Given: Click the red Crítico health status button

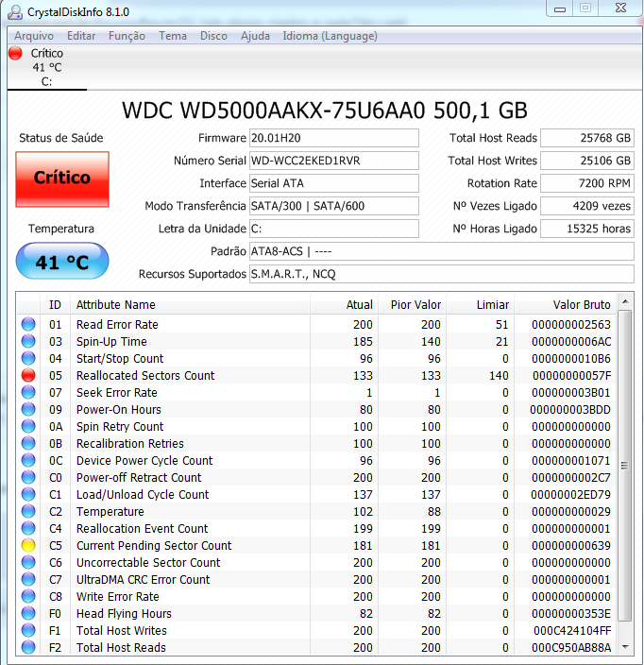Looking at the screenshot, I should [62, 179].
